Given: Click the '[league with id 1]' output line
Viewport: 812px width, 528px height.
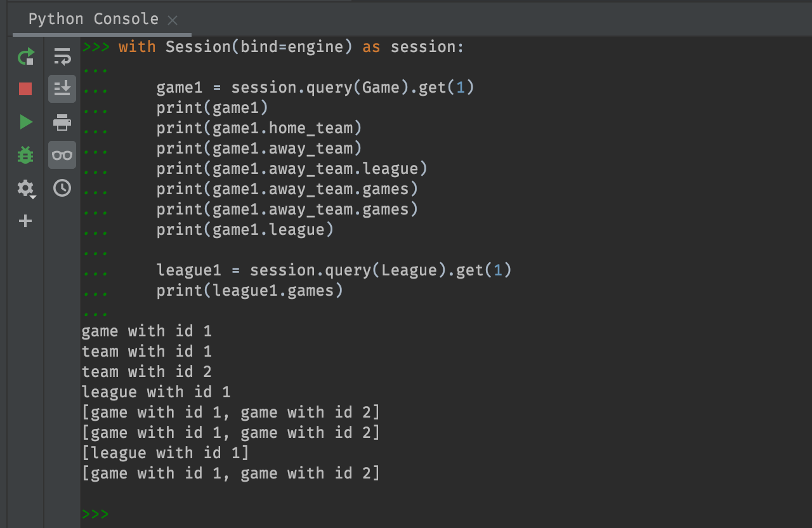Looking at the screenshot, I should (165, 453).
